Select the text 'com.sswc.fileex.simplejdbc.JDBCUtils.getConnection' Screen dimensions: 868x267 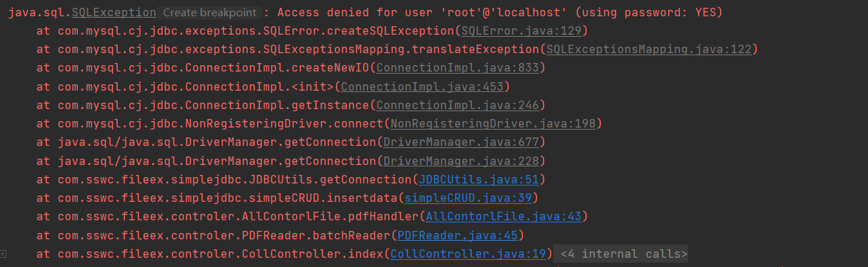(x=235, y=179)
